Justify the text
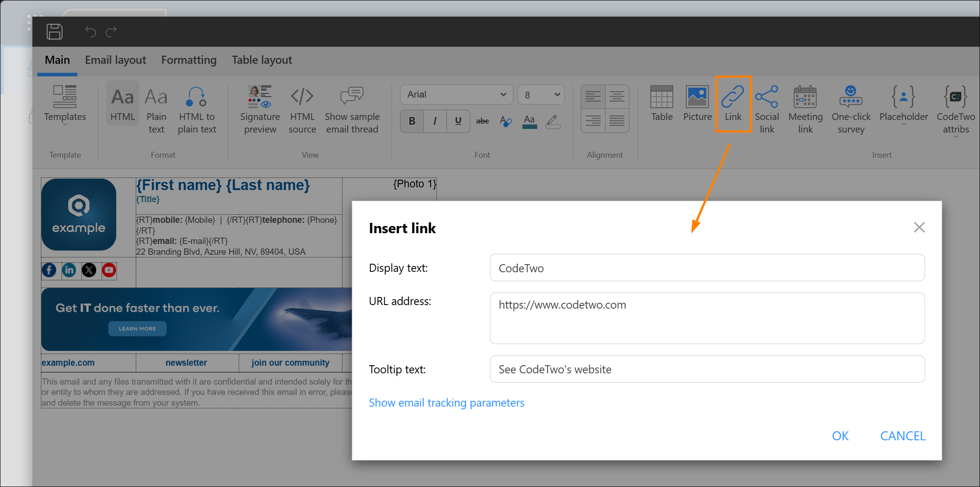The width and height of the screenshot is (980, 487). (617, 120)
